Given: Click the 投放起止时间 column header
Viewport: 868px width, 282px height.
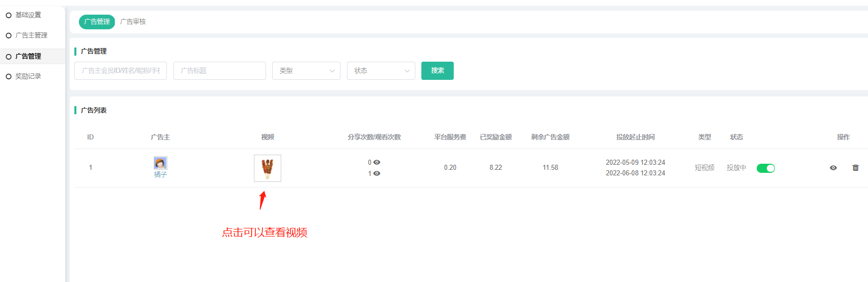Looking at the screenshot, I should coord(635,137).
